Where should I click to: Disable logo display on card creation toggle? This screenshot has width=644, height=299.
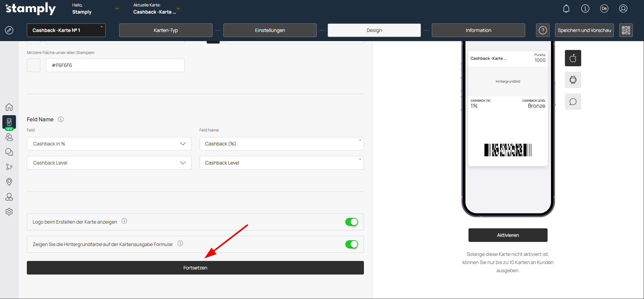point(351,222)
